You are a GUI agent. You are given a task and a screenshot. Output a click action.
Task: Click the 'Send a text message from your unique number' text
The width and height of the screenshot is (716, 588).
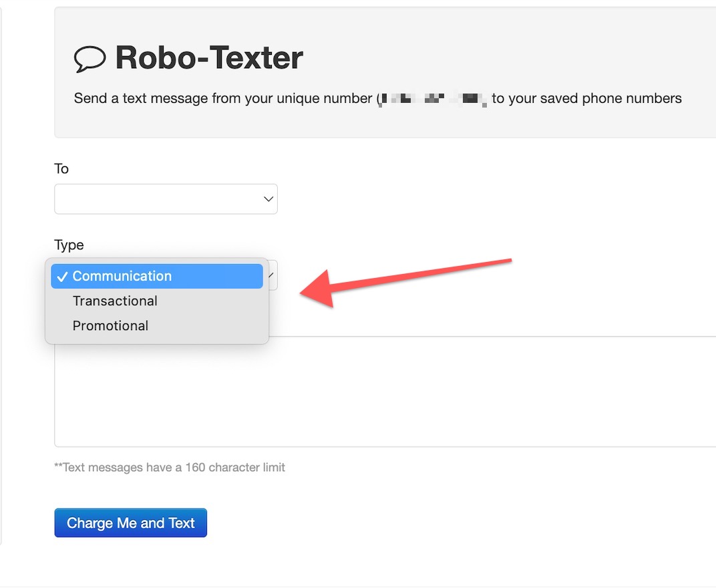(223, 98)
